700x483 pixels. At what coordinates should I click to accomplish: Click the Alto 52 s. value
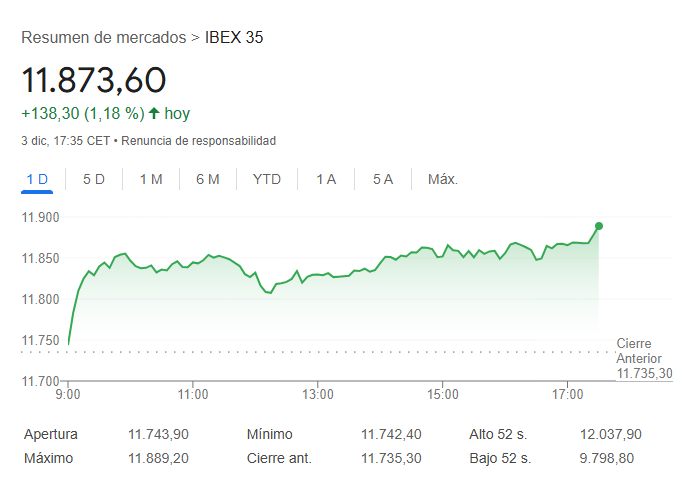pyautogui.click(x=610, y=434)
